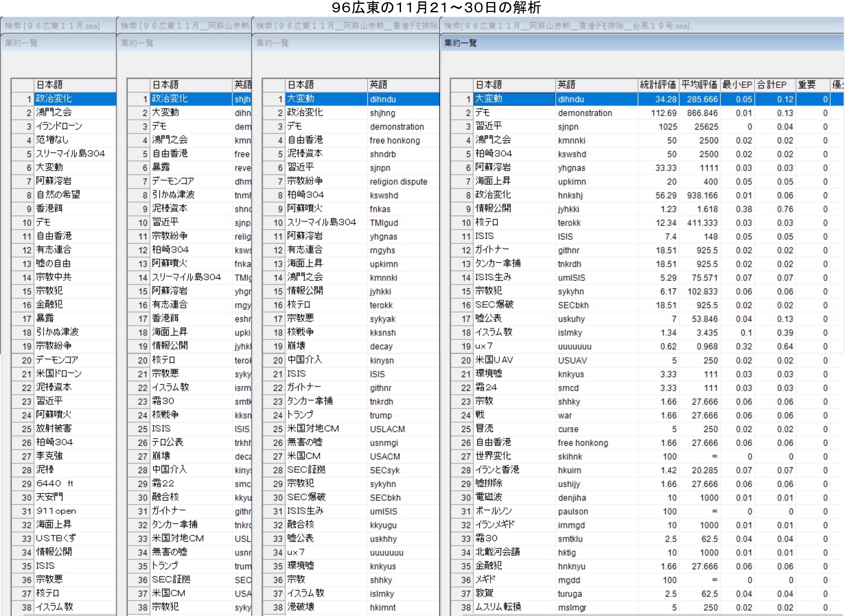Click 大変動 row 2 in second table
This screenshot has width=845, height=616.
pyautogui.click(x=165, y=112)
